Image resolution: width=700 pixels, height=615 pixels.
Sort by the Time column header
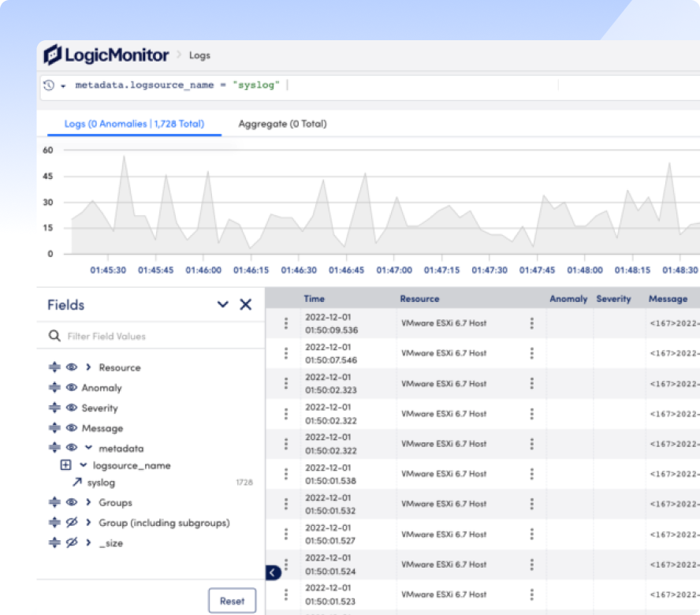(x=315, y=299)
